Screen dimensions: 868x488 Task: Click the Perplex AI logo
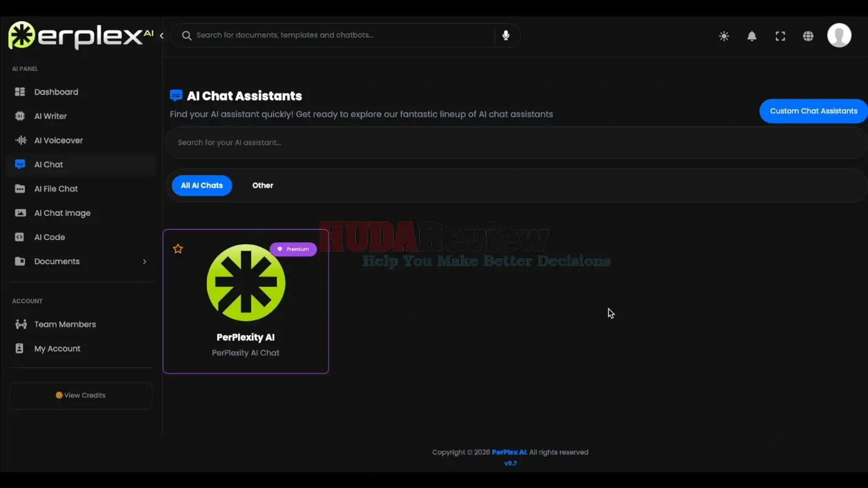(80, 36)
